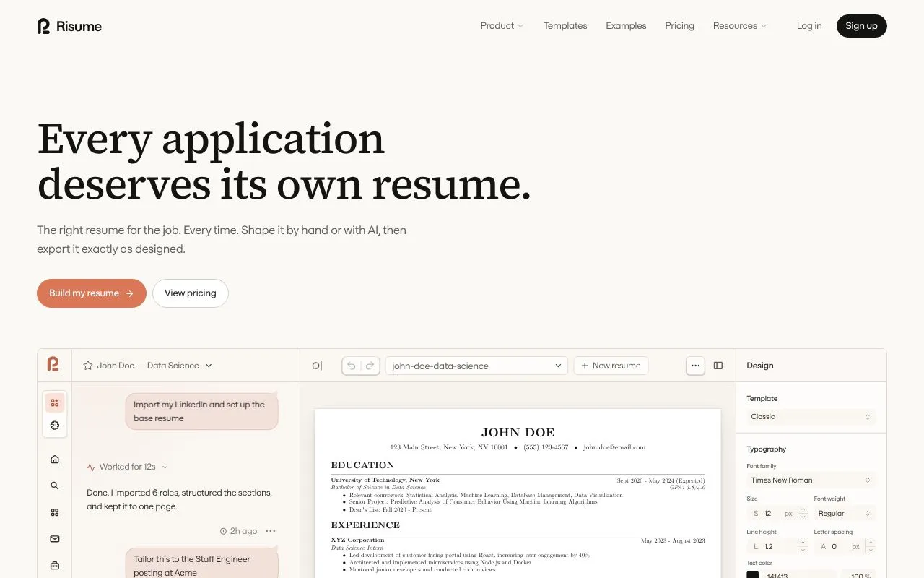Image resolution: width=924 pixels, height=578 pixels.
Task: Open the briefcase jobs icon in sidebar
Action: [55, 565]
